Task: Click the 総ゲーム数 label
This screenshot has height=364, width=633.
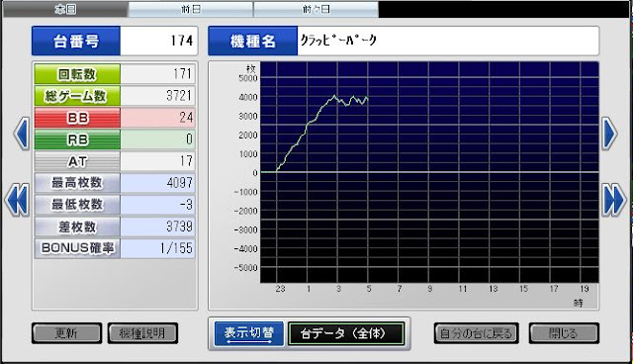Action: tap(77, 96)
